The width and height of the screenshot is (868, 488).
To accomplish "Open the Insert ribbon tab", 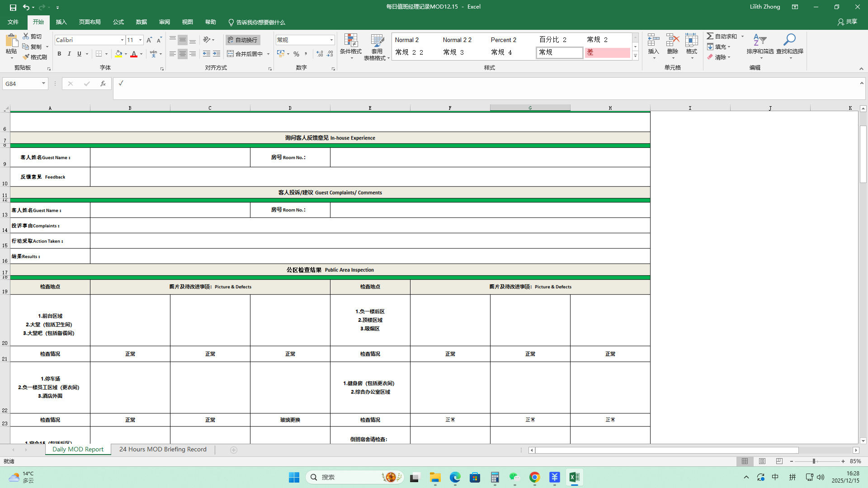I will click(61, 22).
